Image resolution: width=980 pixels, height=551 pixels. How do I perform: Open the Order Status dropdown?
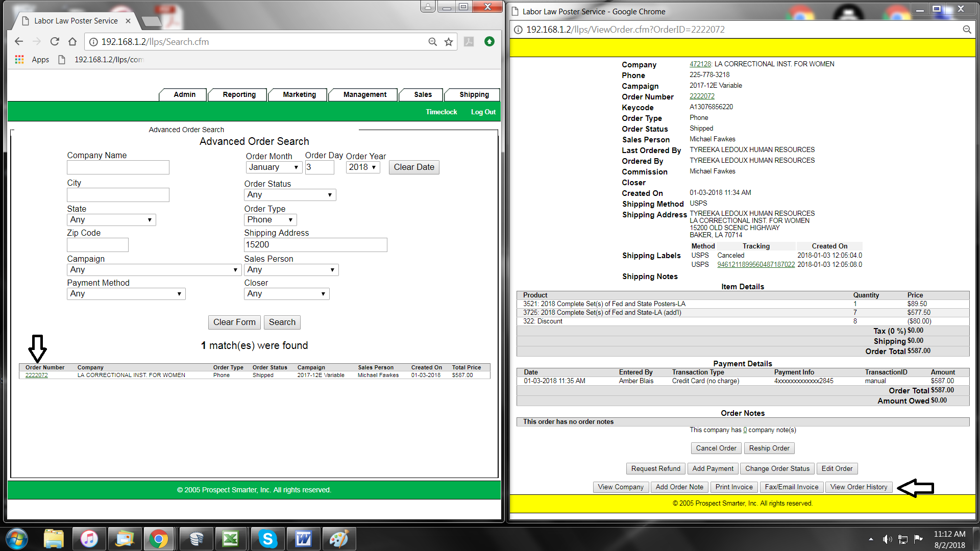pos(290,195)
